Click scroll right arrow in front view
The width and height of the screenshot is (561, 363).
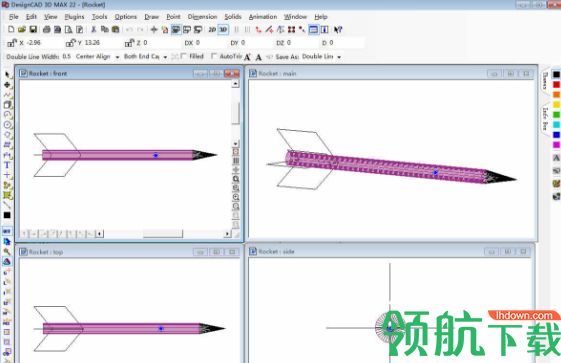[x=227, y=234]
